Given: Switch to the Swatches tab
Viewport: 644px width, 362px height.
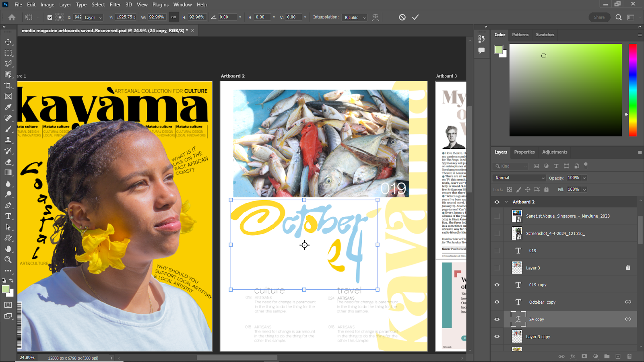Looking at the screenshot, I should point(545,35).
